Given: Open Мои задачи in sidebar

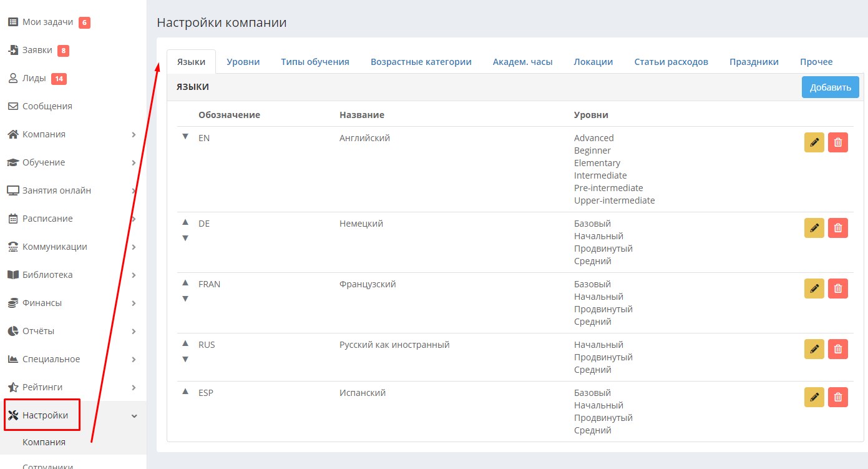Looking at the screenshot, I should point(47,22).
